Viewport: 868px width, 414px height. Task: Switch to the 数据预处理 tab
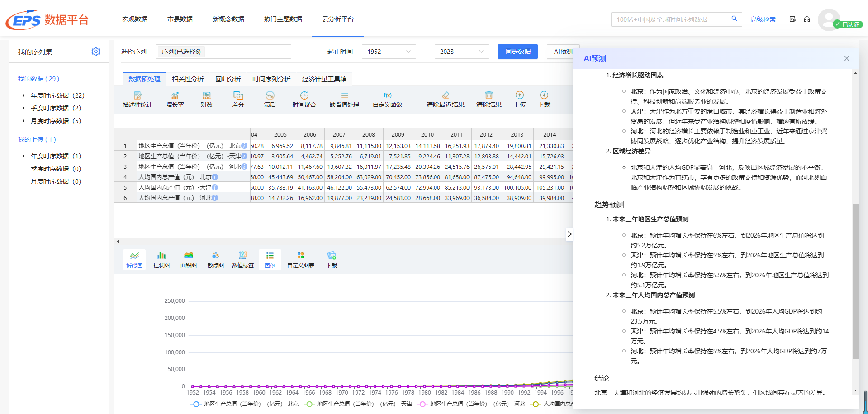click(144, 79)
